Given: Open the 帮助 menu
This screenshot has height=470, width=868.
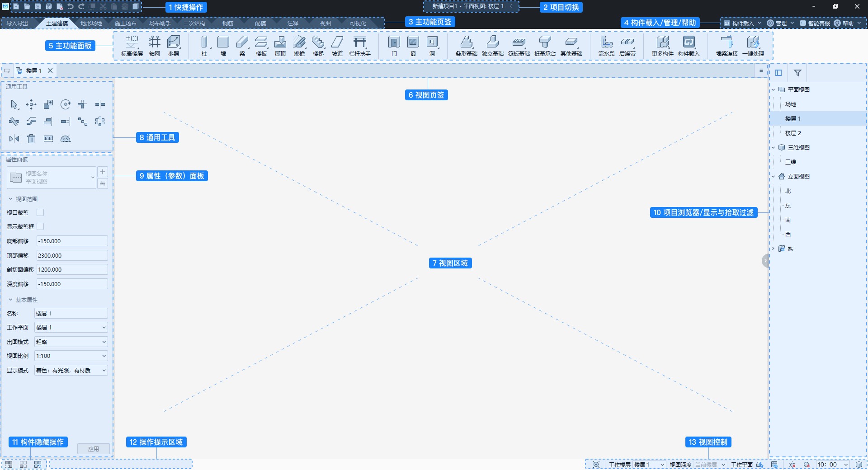Looking at the screenshot, I should click(x=848, y=23).
